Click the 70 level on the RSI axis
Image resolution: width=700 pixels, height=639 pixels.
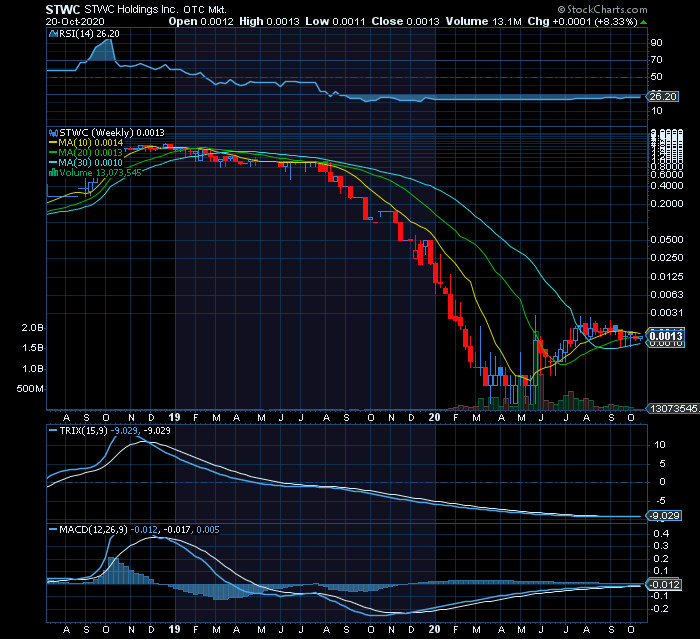point(656,60)
